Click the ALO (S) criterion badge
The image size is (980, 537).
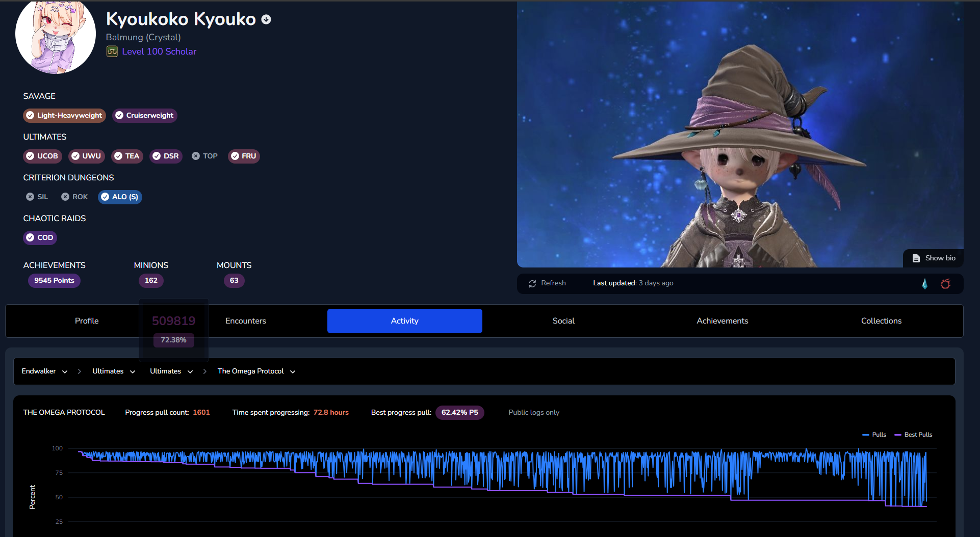coord(120,197)
